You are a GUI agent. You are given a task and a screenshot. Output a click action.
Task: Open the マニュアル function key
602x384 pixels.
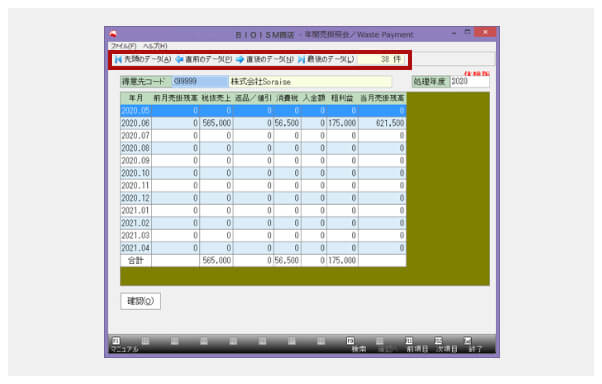pos(124,345)
